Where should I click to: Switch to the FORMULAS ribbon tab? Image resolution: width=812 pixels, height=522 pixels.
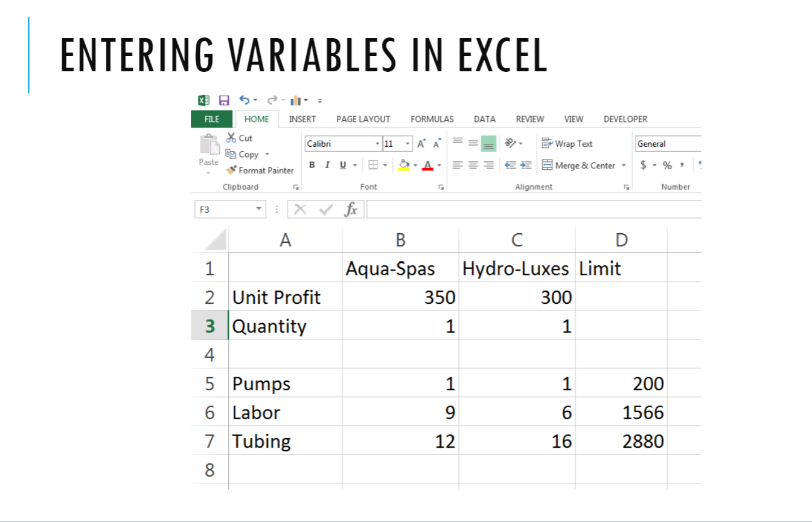pyautogui.click(x=432, y=119)
